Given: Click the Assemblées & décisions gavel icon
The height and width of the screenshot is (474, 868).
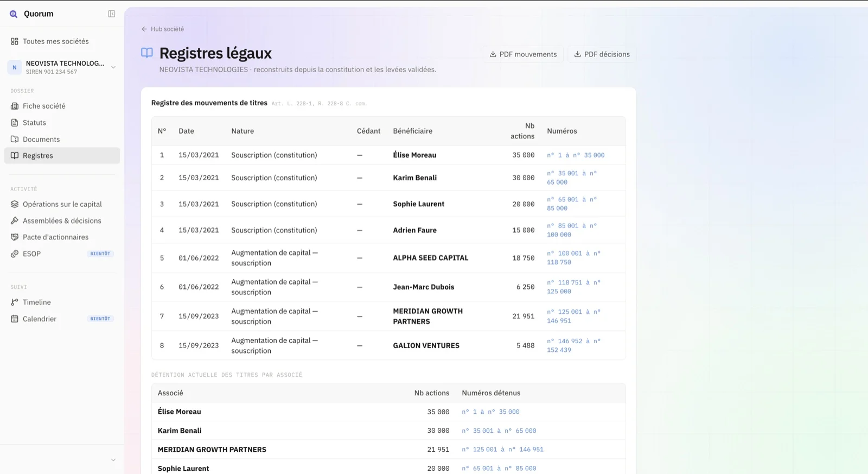Looking at the screenshot, I should [x=15, y=221].
